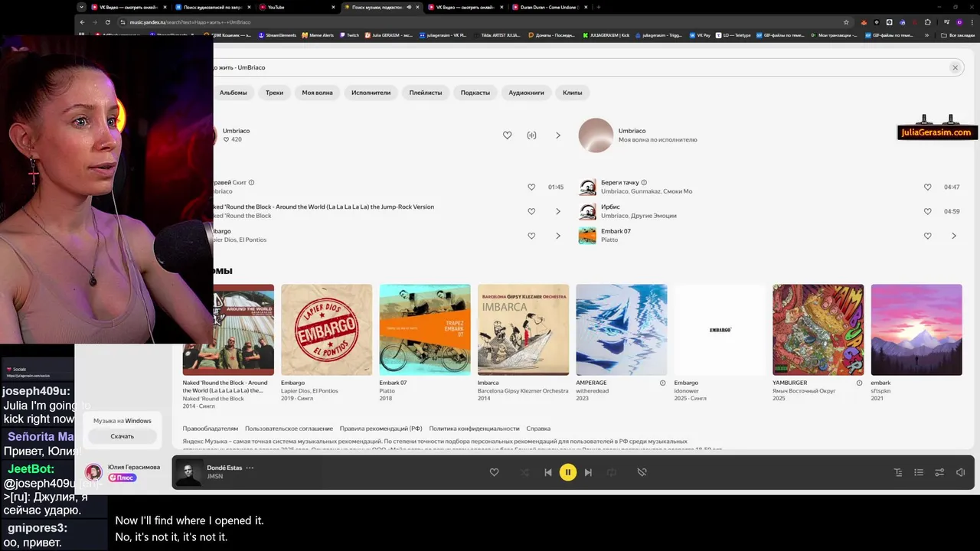
Task: Open playback settings sliders icon
Action: 939,472
